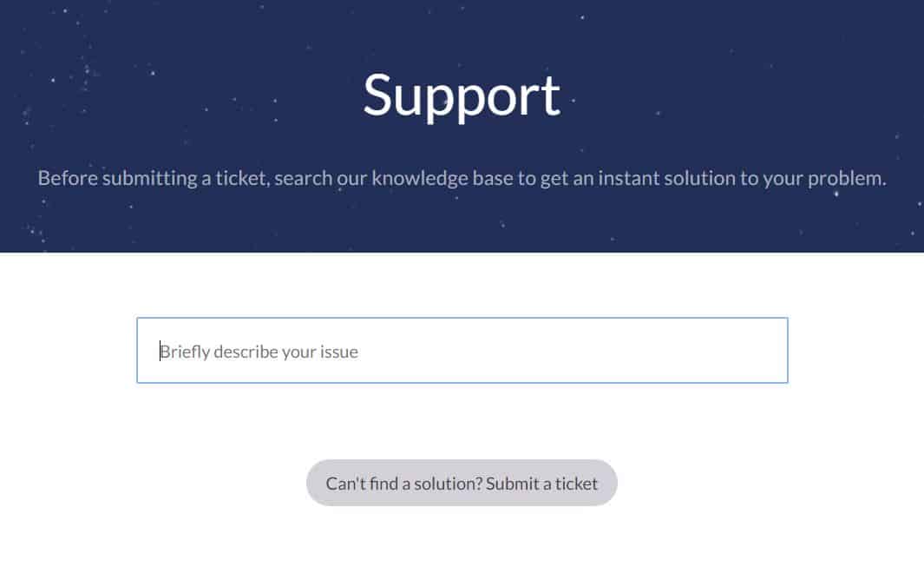
Task: Click the right end of the issue search box
Action: pos(766,351)
